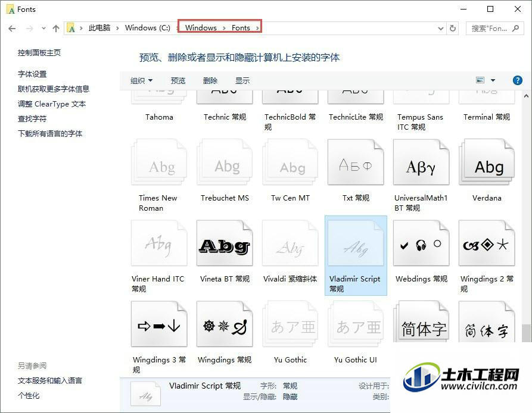Open the Yu Gothic UI font icon
532x413 pixels.
[356, 324]
